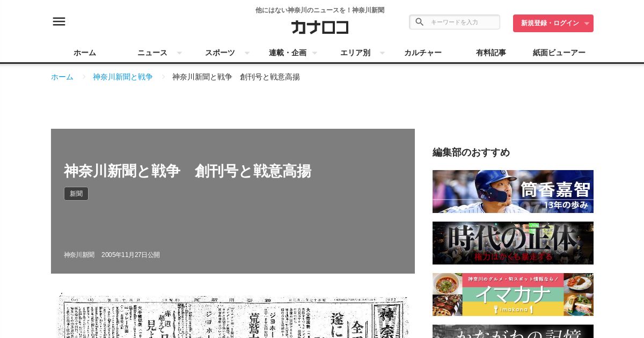Click the 新聞 tag label

coord(76,194)
